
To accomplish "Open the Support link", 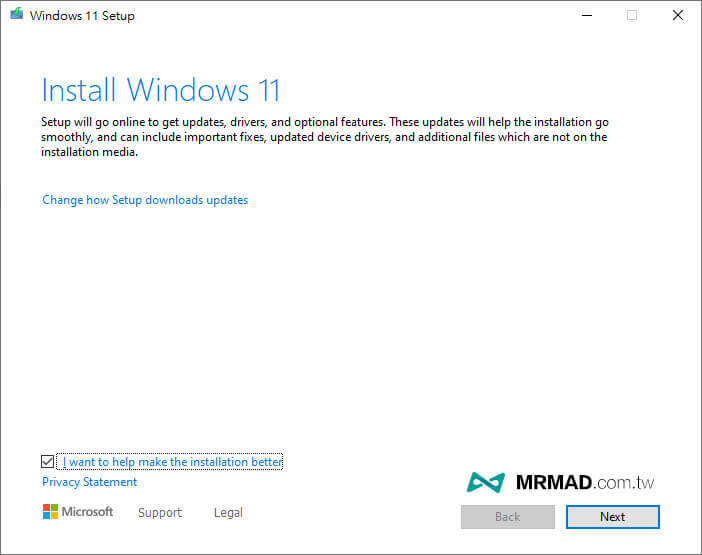I will click(x=160, y=512).
